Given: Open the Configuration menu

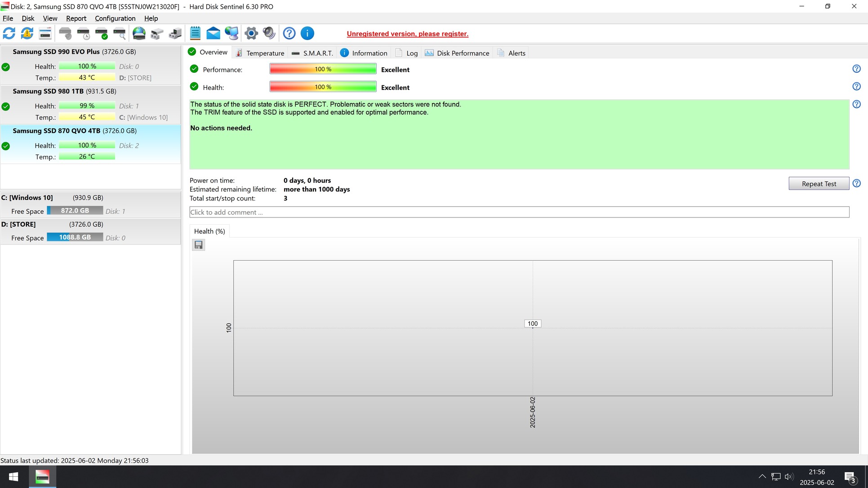Looking at the screenshot, I should pyautogui.click(x=115, y=18).
